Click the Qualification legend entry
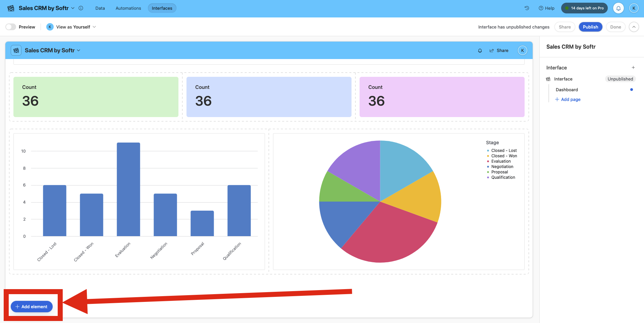 click(x=501, y=177)
